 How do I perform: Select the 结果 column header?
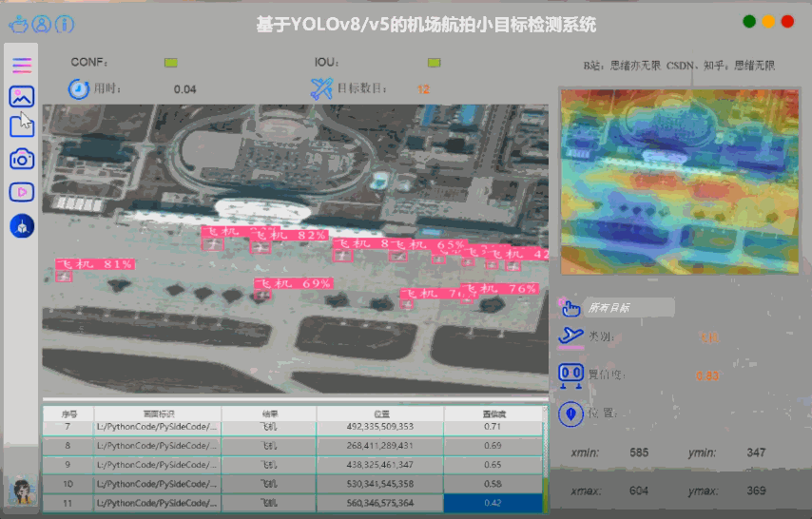(269, 413)
